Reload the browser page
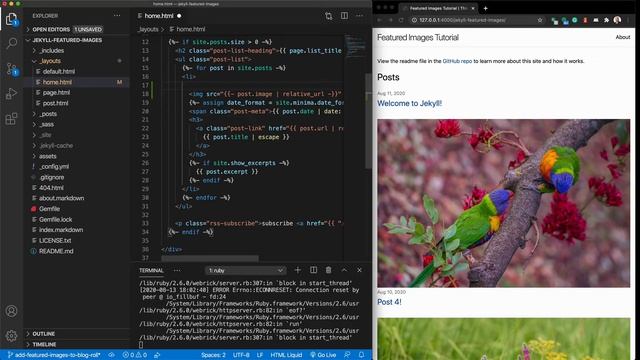This screenshot has height=360, width=640. tap(401, 20)
